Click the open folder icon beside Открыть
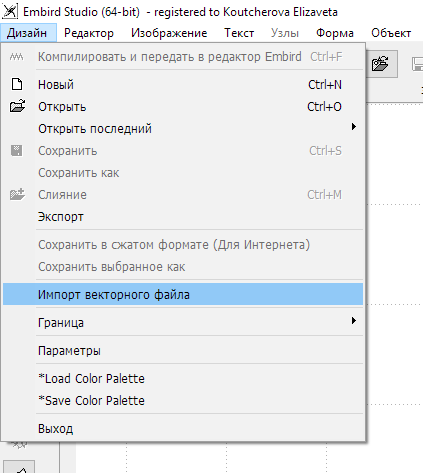This screenshot has height=473, width=423. coord(17,106)
